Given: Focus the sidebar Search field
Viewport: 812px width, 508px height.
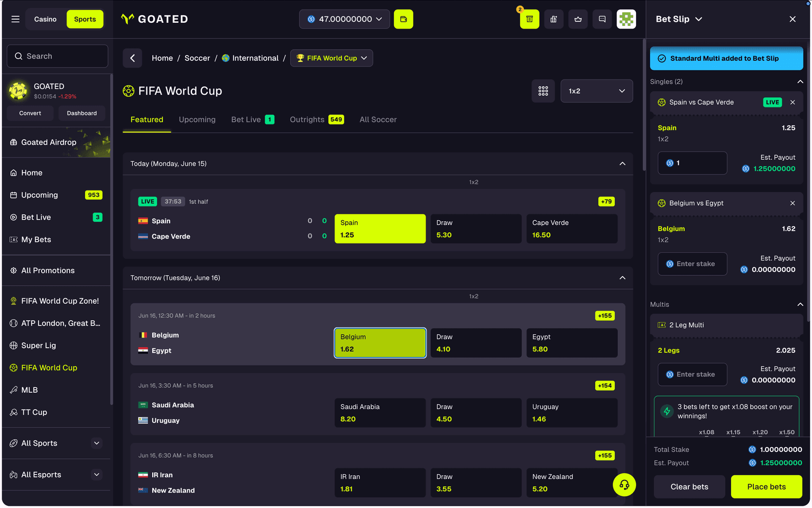Looking at the screenshot, I should pos(58,56).
